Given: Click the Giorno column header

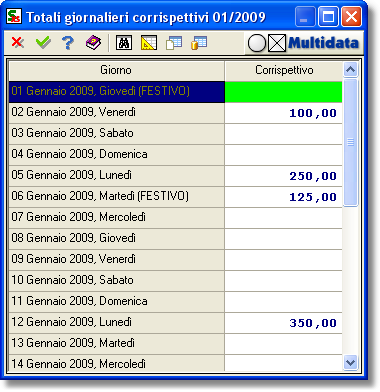Looking at the screenshot, I should 116,70.
